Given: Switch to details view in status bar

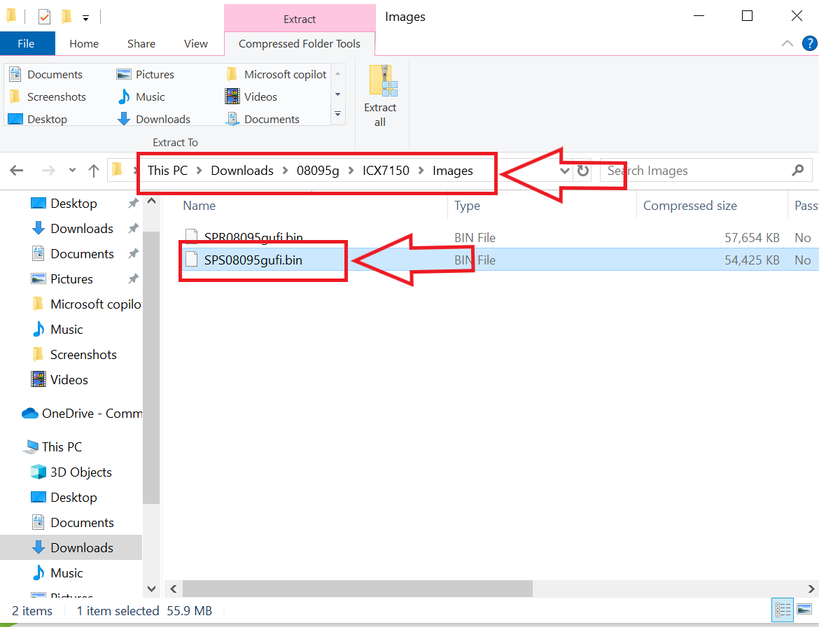Looking at the screenshot, I should click(781, 610).
